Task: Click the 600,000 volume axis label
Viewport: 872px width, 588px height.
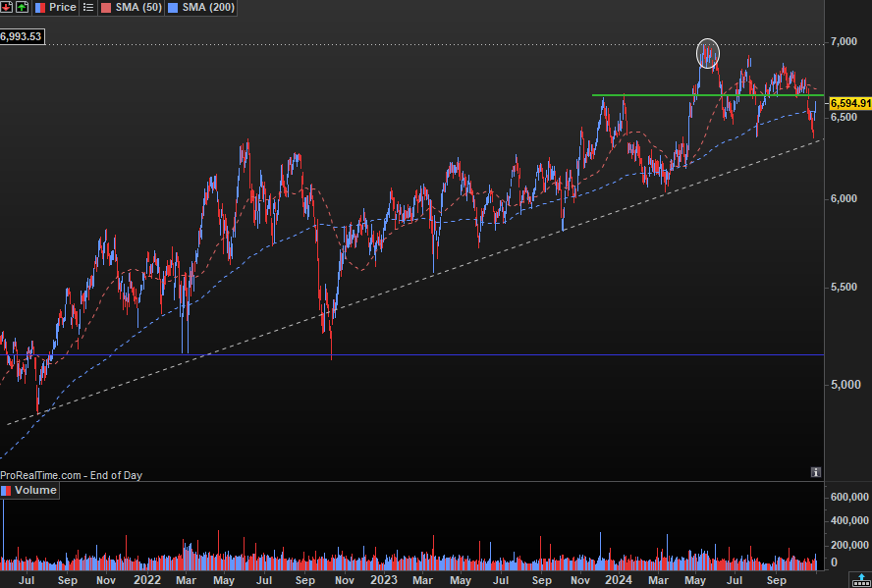Action: tap(849, 497)
